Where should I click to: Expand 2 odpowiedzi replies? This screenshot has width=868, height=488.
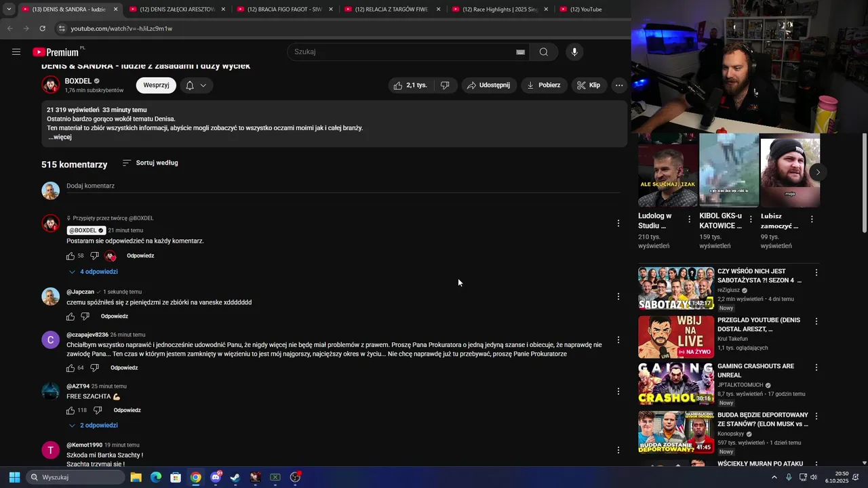tap(94, 426)
